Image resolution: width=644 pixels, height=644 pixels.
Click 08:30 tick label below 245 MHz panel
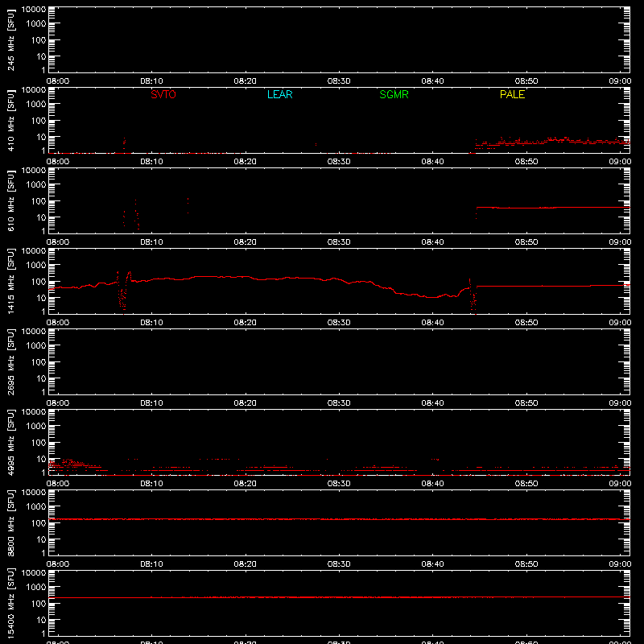tap(339, 81)
